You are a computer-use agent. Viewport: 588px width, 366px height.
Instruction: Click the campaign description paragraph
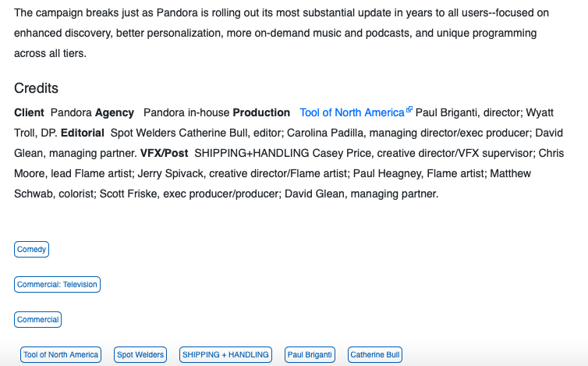click(x=282, y=33)
